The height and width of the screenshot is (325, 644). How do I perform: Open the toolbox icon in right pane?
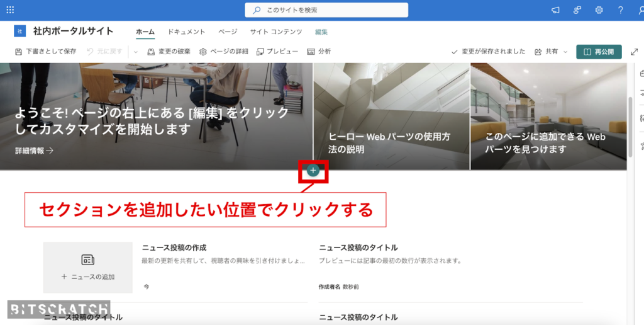[x=641, y=74]
